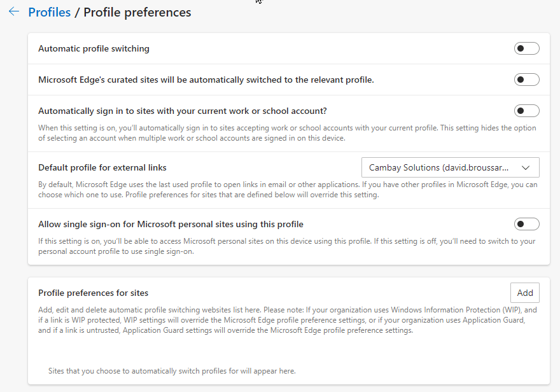Click the Windows Information Protection description paragraph
This screenshot has height=392, width=560.
288,320
